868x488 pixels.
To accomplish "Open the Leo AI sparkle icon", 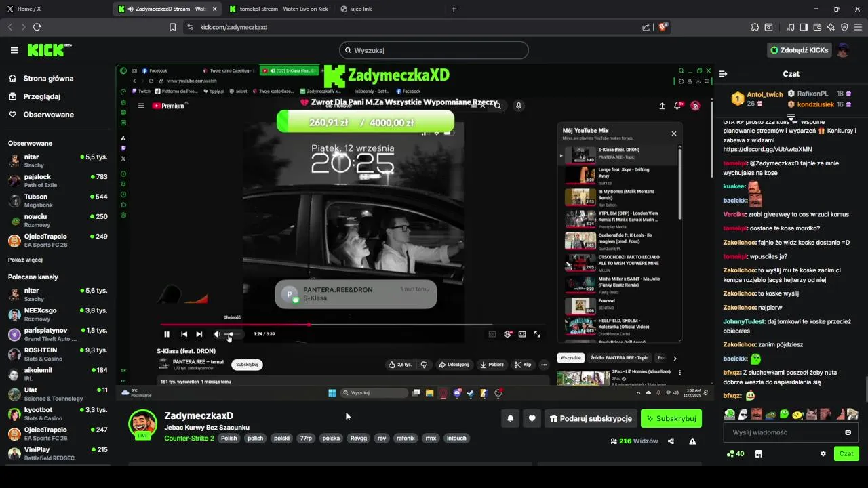I will [831, 27].
